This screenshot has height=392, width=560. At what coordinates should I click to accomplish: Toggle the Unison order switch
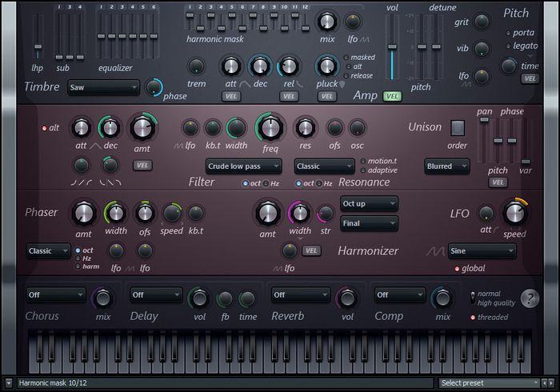(457, 128)
